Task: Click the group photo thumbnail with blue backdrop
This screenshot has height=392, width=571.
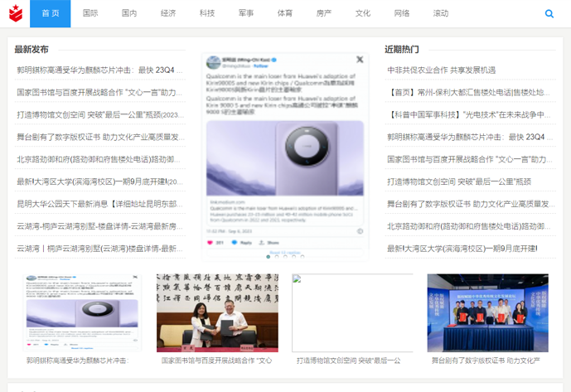Action: coord(487,312)
